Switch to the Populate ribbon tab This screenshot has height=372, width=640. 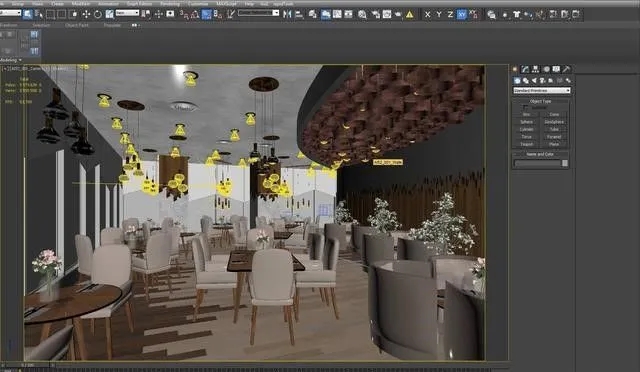pyautogui.click(x=112, y=25)
